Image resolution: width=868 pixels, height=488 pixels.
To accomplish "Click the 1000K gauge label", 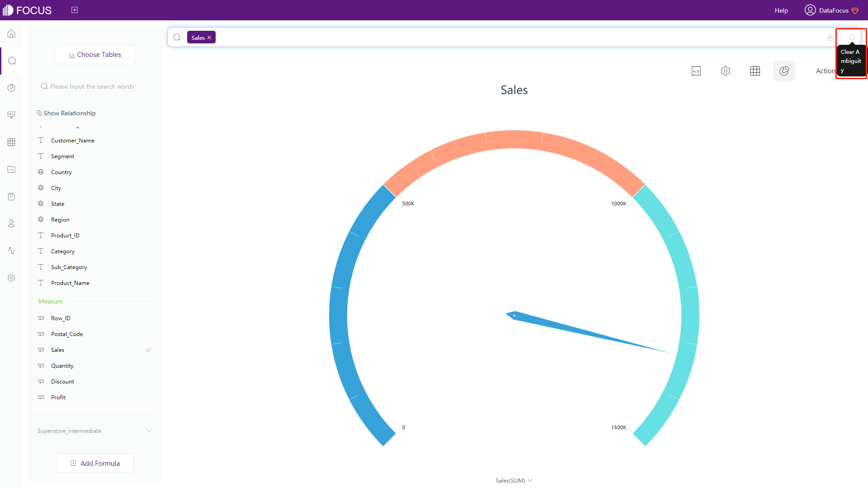I will coord(619,204).
